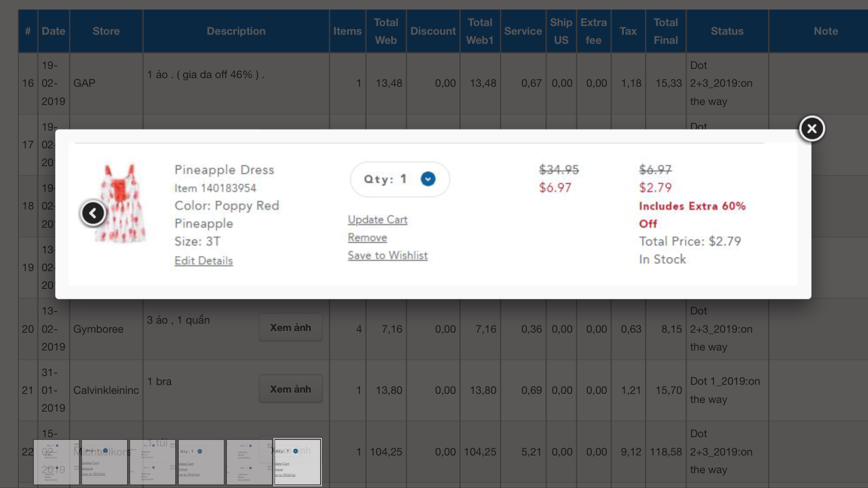Select the fourth gallery thumbnail
The width and height of the screenshot is (868, 488).
(201, 462)
